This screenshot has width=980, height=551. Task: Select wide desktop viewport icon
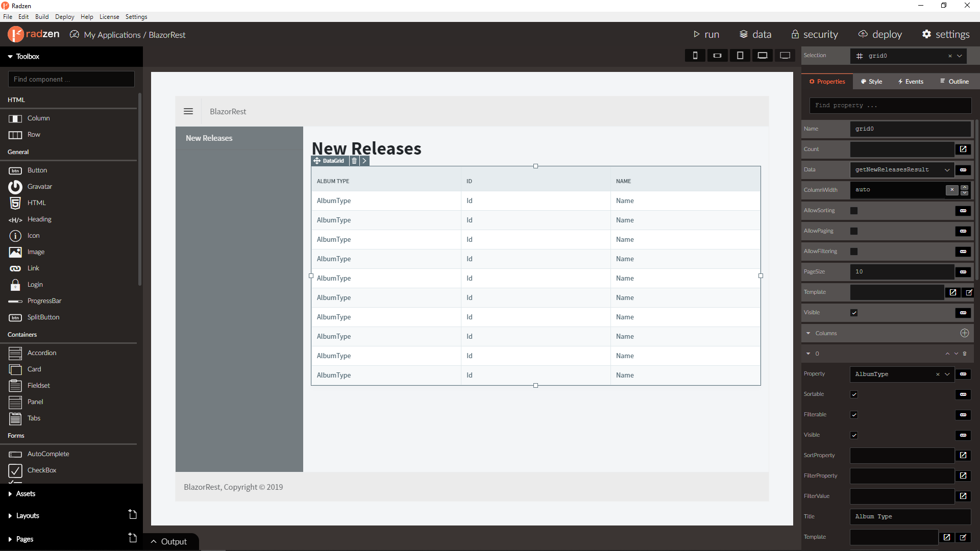coord(785,56)
